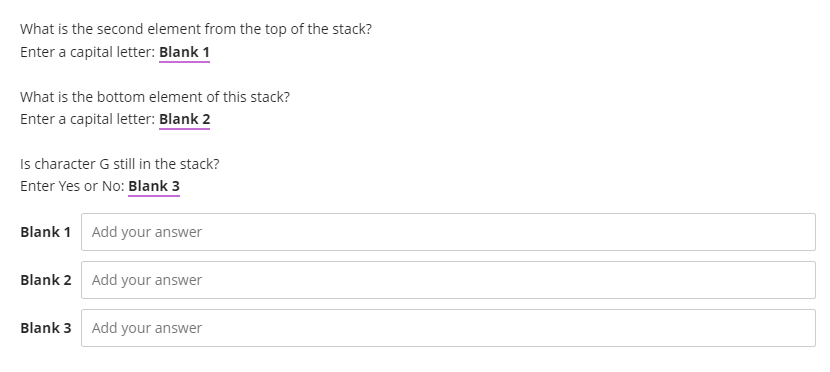
Task: Click the Blank 3 answer input field
Action: tap(448, 328)
